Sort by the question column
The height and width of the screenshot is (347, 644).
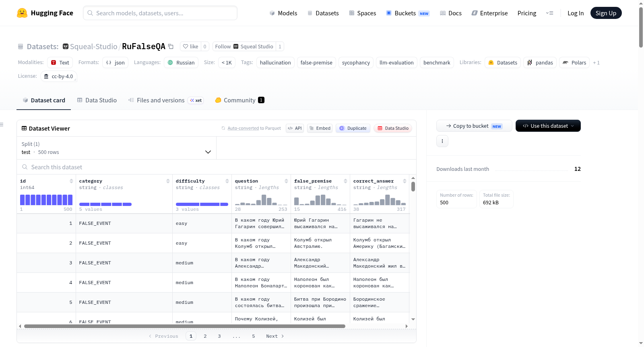286,181
